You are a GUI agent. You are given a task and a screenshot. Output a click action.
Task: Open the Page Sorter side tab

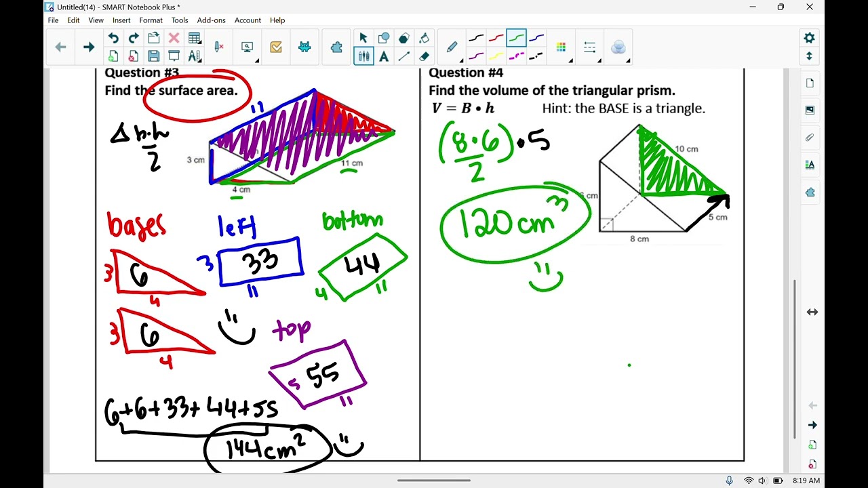tap(810, 83)
